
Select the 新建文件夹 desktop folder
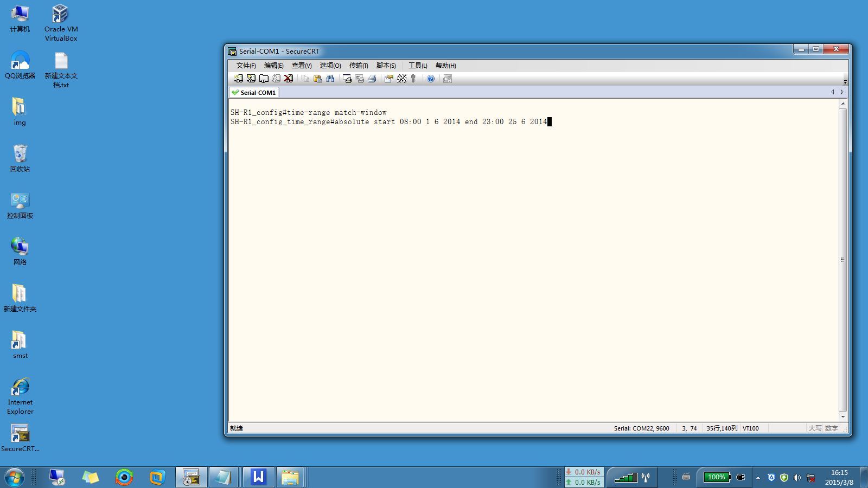coord(20,298)
